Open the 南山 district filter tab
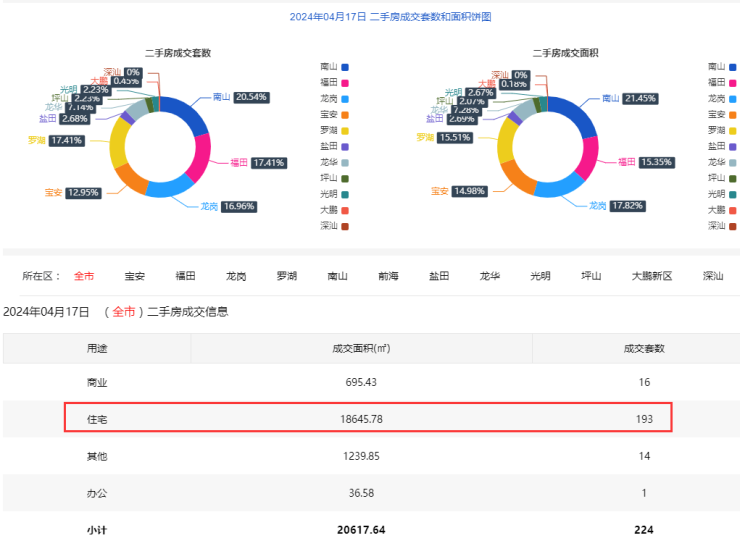The height and width of the screenshot is (546, 740). click(338, 276)
